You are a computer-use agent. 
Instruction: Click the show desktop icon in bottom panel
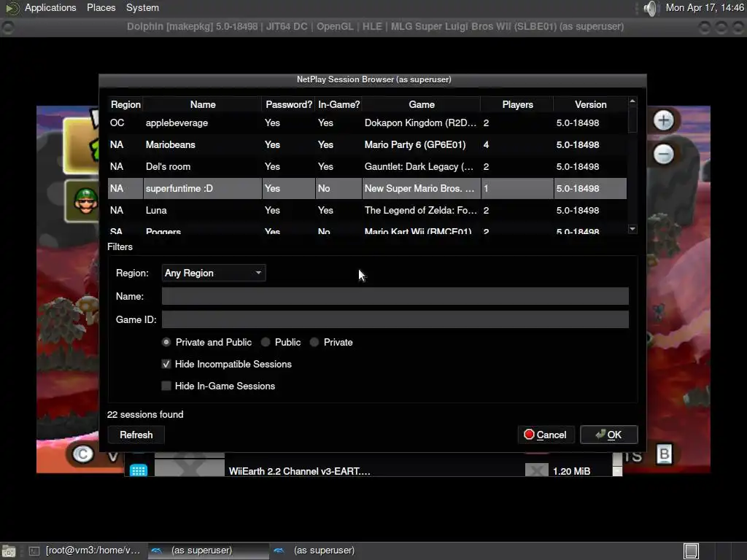(x=9, y=551)
